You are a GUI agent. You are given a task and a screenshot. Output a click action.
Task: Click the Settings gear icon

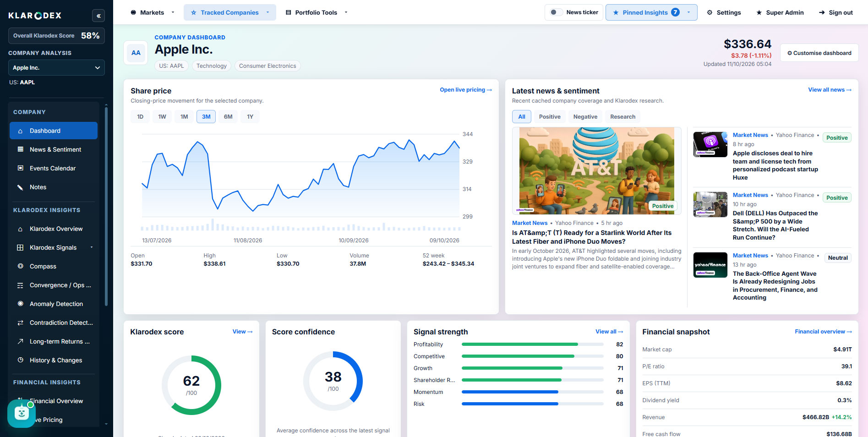pyautogui.click(x=710, y=12)
